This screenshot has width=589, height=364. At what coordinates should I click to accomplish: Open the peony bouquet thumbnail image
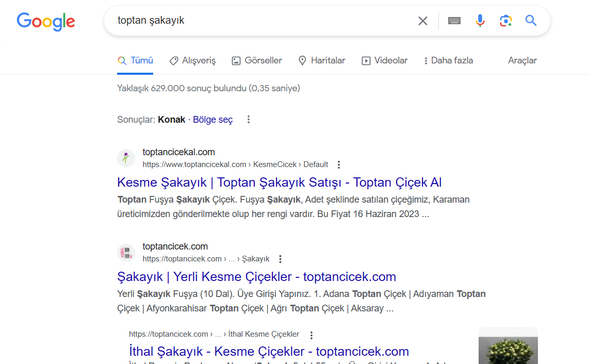(x=508, y=346)
